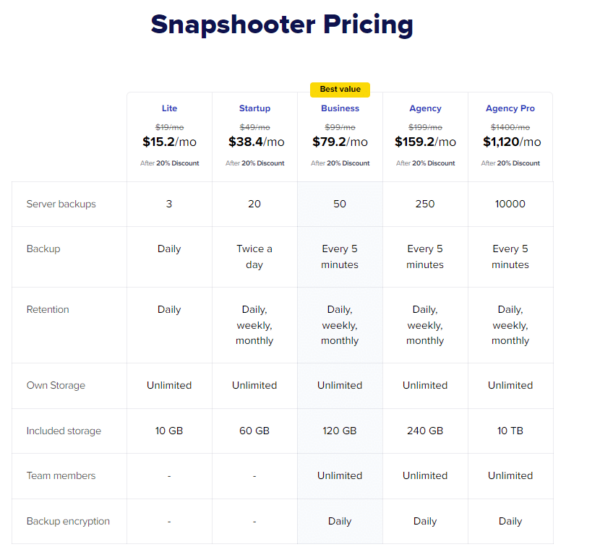Click the Server backups row label
The width and height of the screenshot is (600, 552).
pos(61,204)
